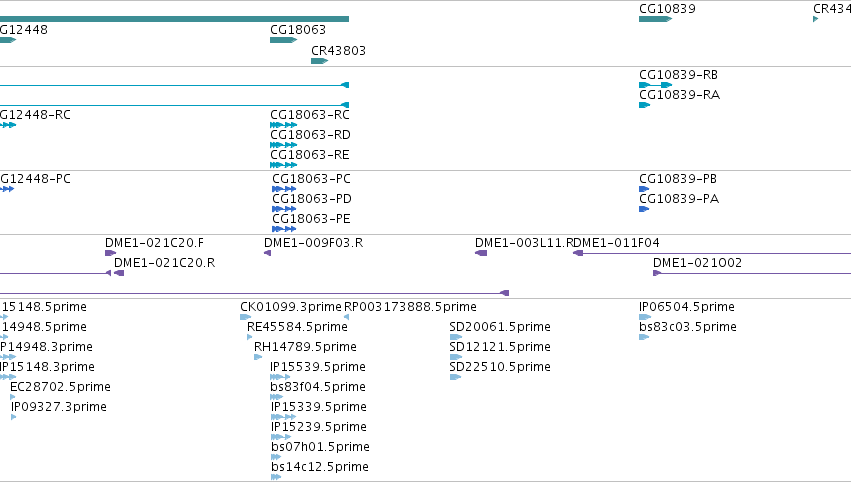Viewport: 851px width, 482px height.
Task: Click BAC end label DME1-021C20.F
Action: click(155, 243)
